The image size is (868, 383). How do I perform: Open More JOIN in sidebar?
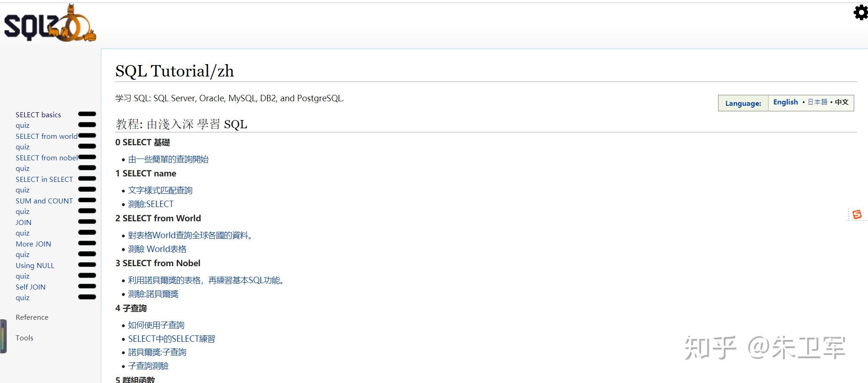tap(33, 244)
